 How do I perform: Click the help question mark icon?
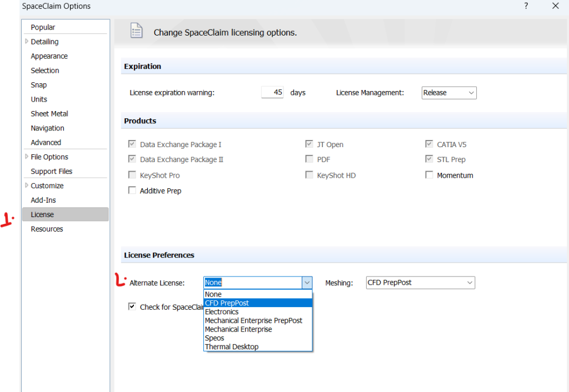tap(526, 6)
